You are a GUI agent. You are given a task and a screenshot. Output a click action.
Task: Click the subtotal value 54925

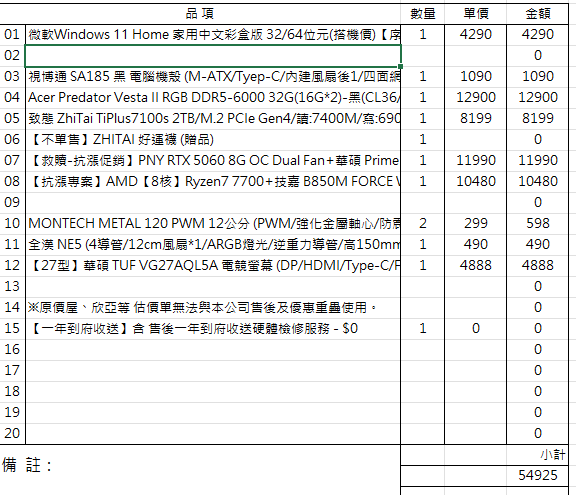click(537, 476)
